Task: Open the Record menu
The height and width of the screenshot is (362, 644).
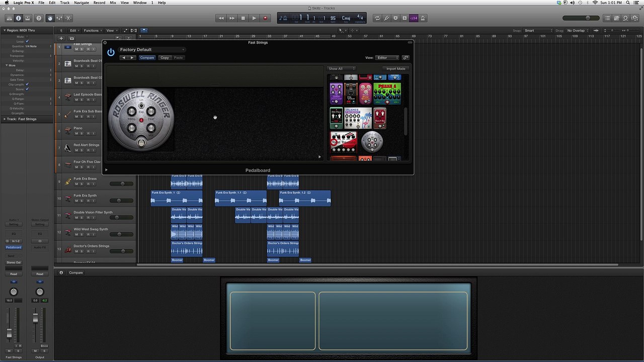Action: click(99, 3)
